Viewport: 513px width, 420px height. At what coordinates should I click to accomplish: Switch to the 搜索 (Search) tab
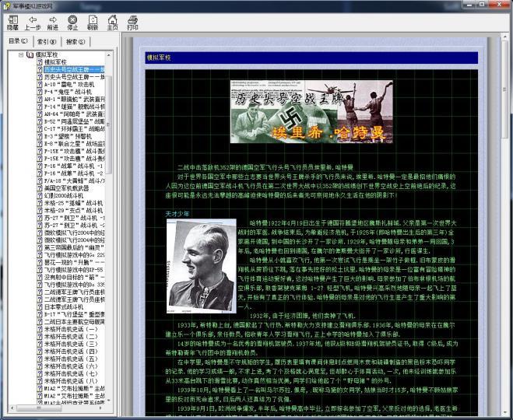[x=75, y=40]
